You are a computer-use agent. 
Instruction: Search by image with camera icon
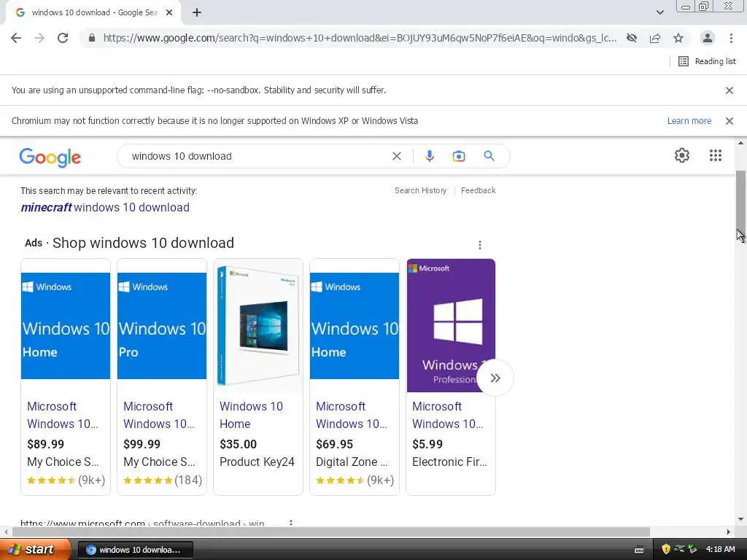[459, 156]
